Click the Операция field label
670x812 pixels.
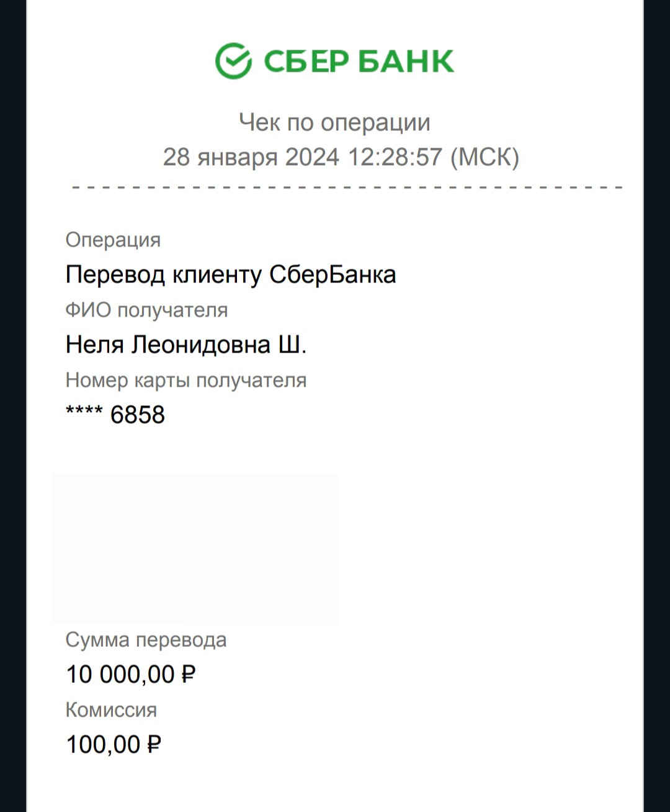point(113,240)
